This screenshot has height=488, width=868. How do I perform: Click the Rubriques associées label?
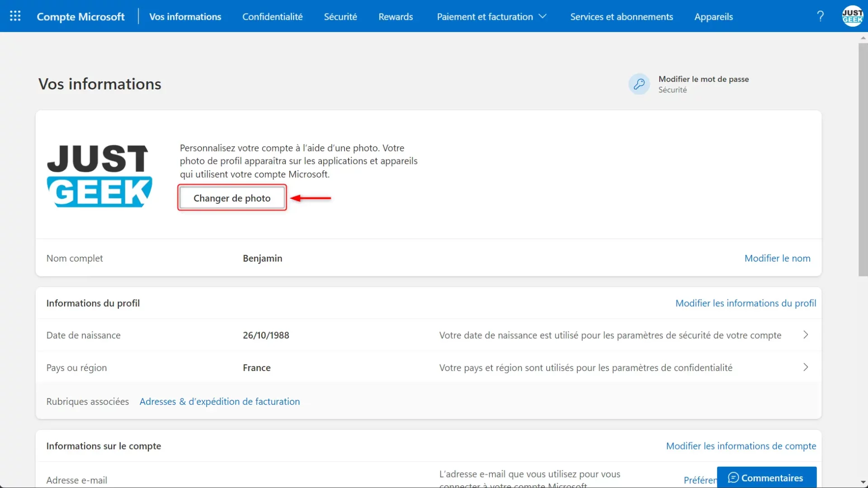[x=88, y=401]
